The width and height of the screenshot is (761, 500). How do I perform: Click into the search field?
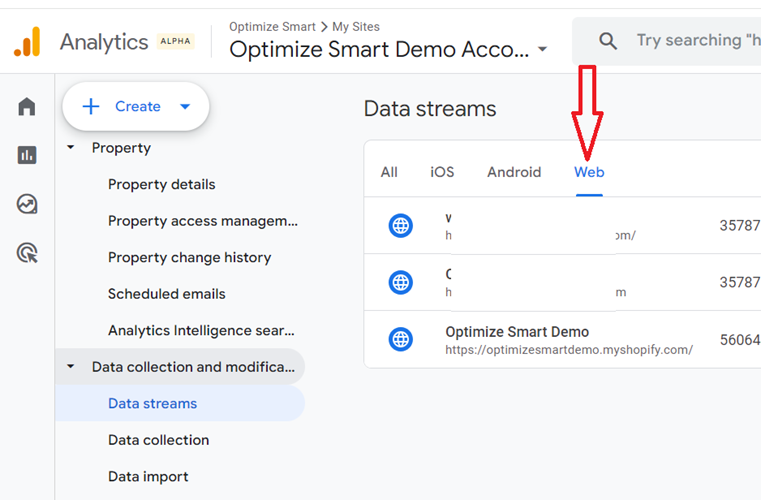698,41
